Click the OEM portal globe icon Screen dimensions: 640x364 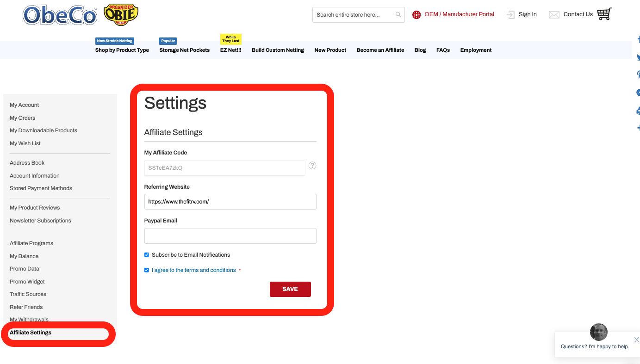416,15
